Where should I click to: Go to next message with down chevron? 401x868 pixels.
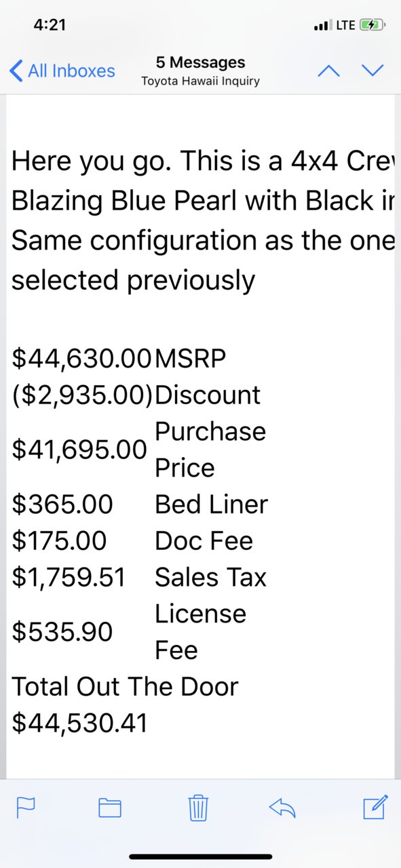pyautogui.click(x=373, y=71)
